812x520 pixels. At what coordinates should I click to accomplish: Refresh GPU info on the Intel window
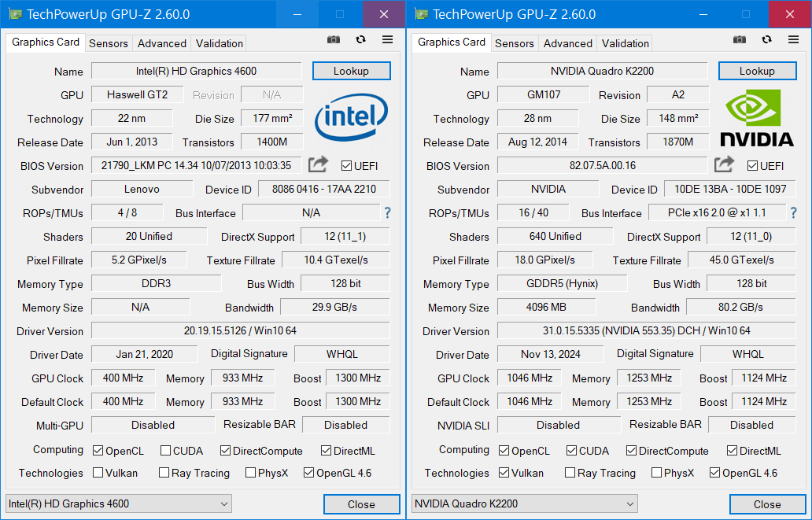[x=360, y=39]
